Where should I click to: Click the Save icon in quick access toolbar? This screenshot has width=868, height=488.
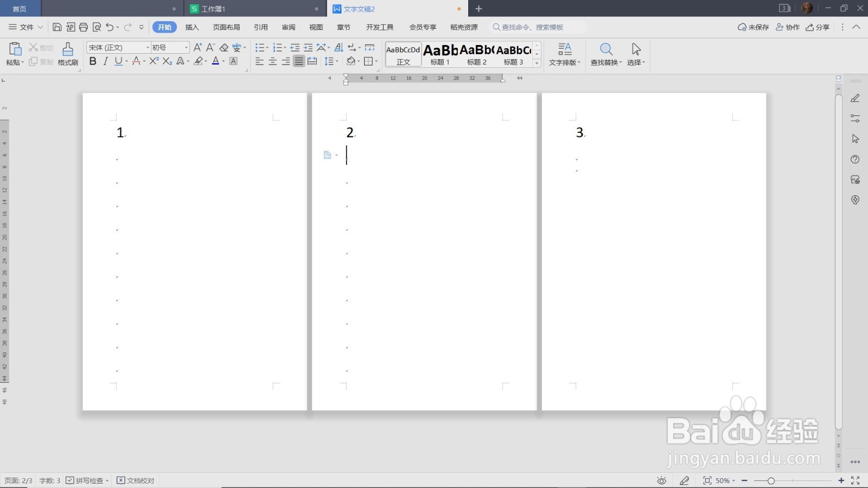pyautogui.click(x=57, y=27)
